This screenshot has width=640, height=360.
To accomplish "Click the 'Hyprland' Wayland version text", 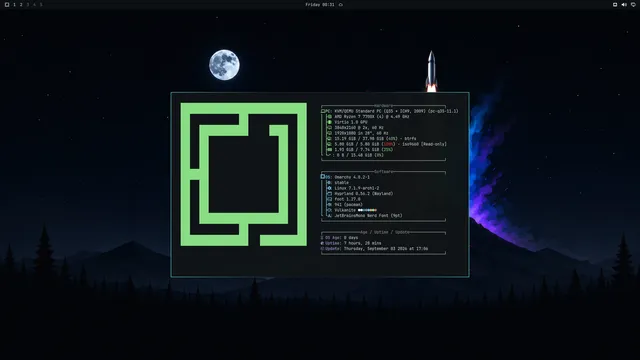I will (x=364, y=193).
